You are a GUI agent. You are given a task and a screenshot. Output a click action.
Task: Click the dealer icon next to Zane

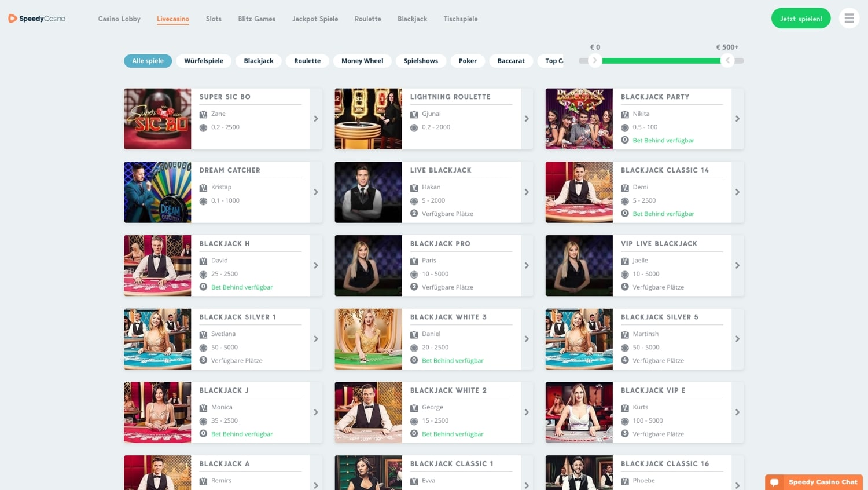point(203,114)
